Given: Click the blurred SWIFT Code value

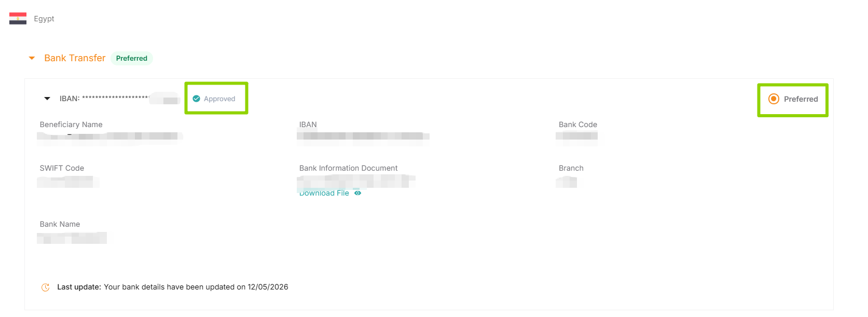Looking at the screenshot, I should (68, 182).
